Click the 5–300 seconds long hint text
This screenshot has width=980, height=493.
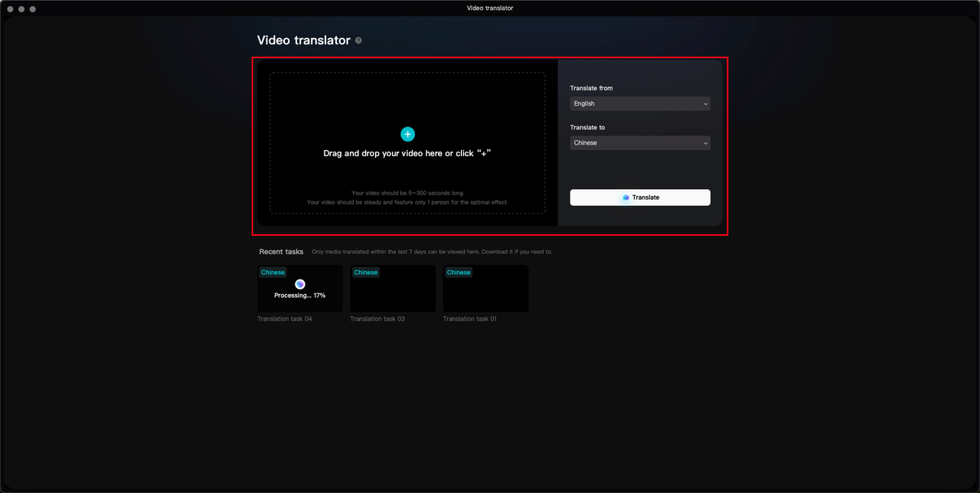pos(407,193)
